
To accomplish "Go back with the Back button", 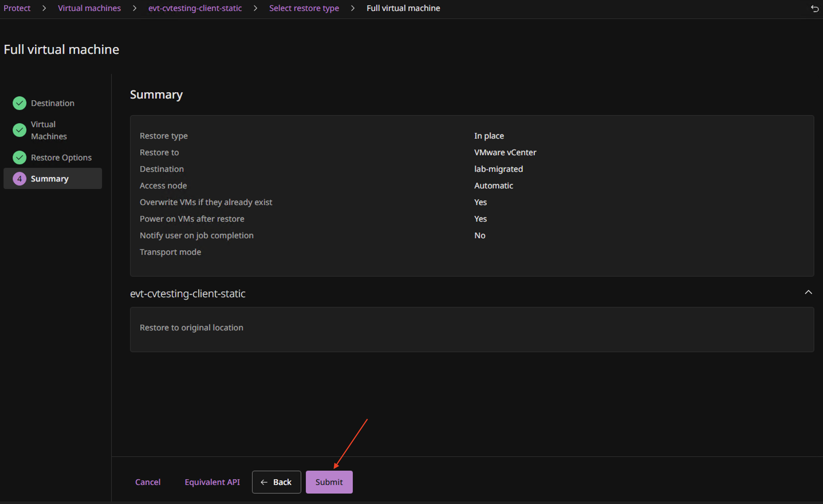I will coord(276,482).
